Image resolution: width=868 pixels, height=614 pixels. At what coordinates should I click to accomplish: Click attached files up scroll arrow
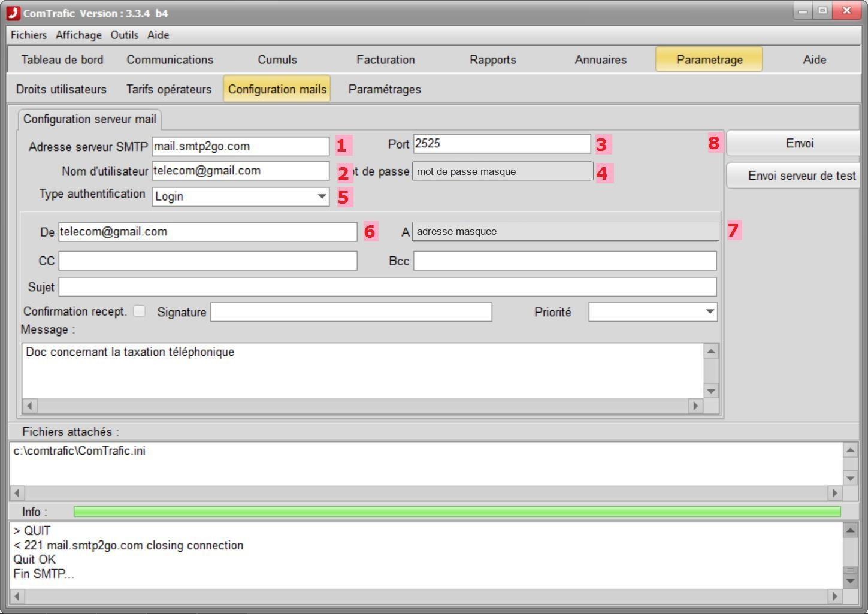tap(850, 450)
